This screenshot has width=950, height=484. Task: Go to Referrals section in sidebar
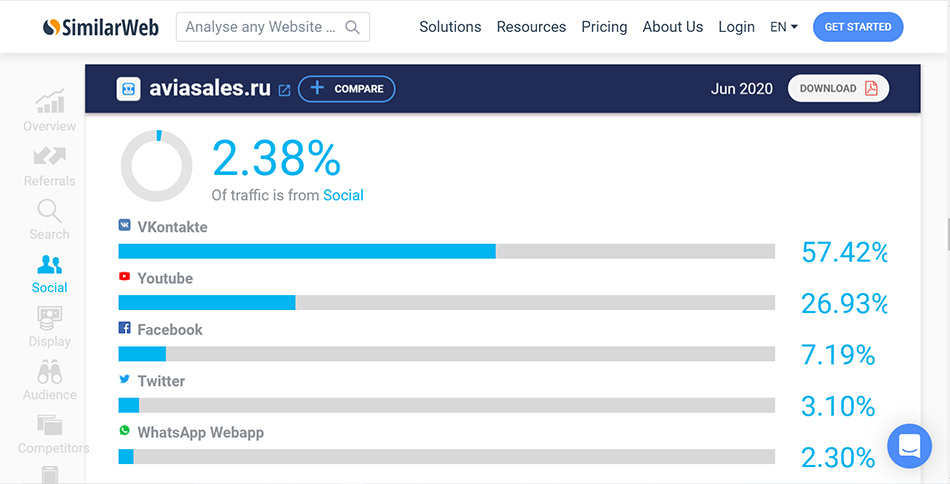pyautogui.click(x=50, y=167)
